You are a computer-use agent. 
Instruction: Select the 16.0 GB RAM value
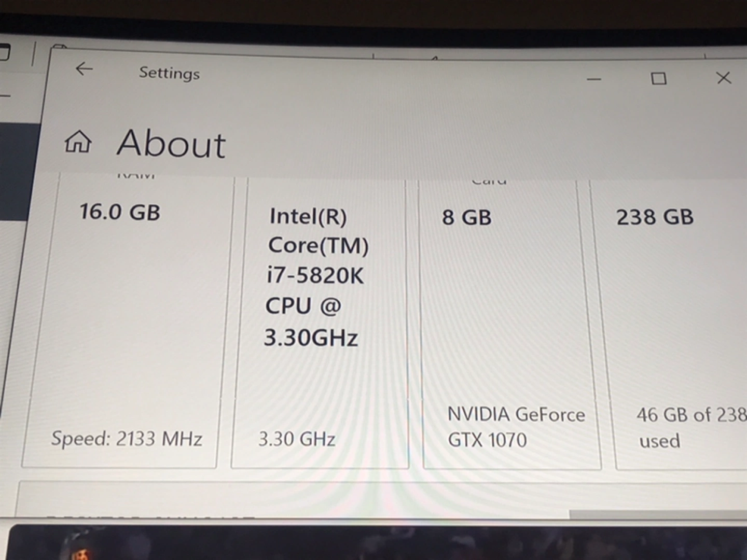(120, 212)
